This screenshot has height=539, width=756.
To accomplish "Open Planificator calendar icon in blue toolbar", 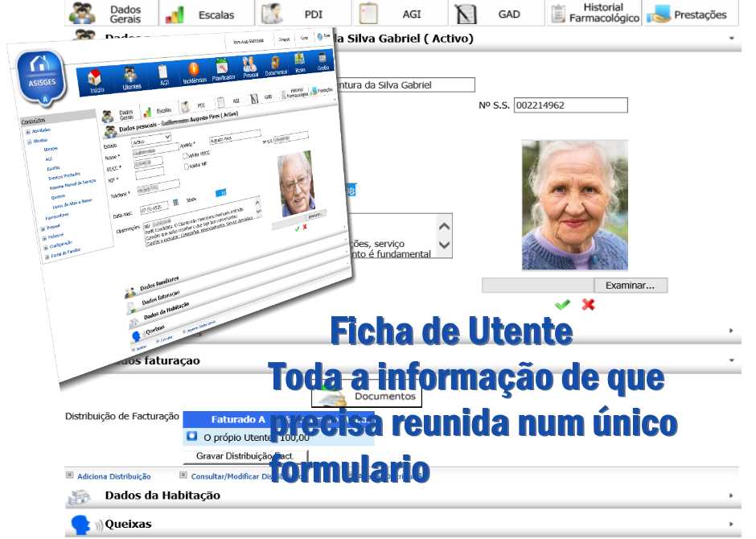I will pyautogui.click(x=222, y=66).
